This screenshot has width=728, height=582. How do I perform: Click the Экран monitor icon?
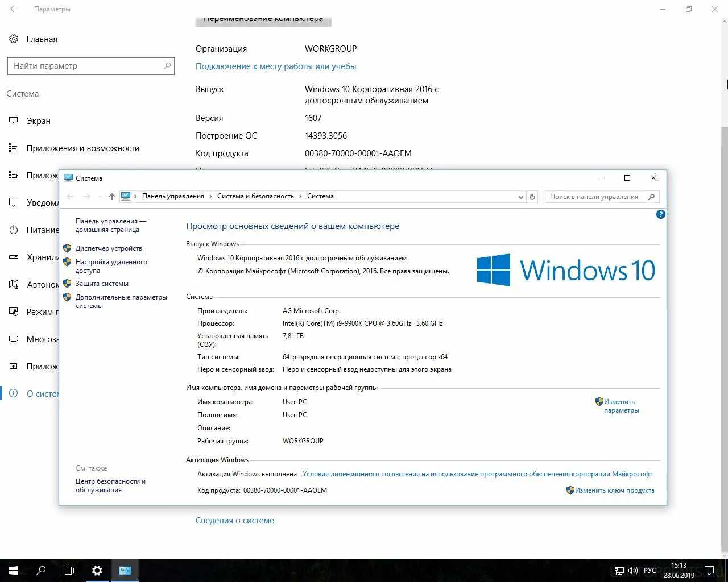coord(14,121)
